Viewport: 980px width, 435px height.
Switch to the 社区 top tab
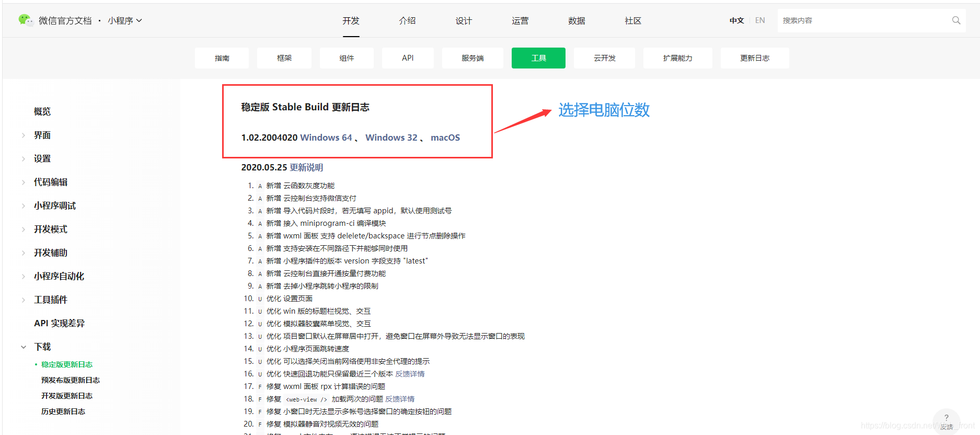[633, 21]
